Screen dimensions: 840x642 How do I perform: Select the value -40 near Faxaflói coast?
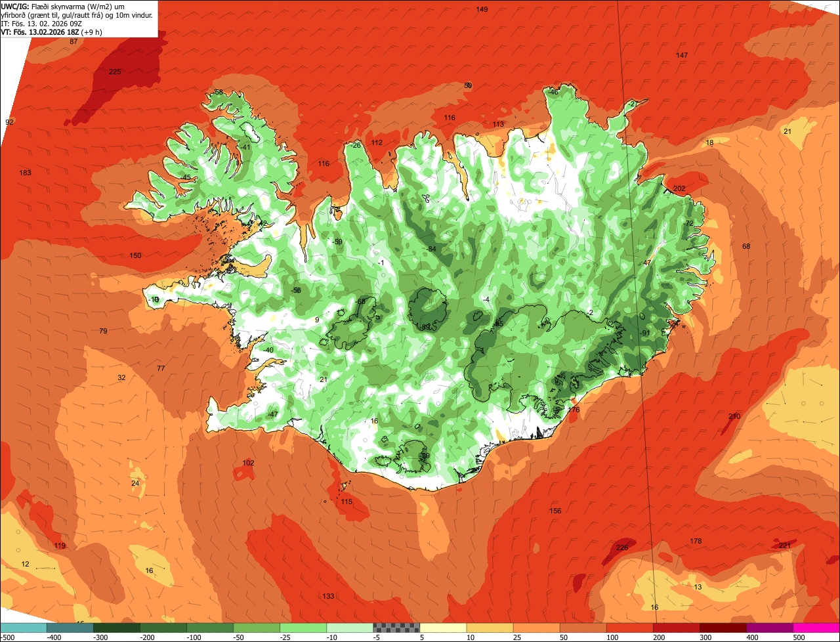point(268,350)
